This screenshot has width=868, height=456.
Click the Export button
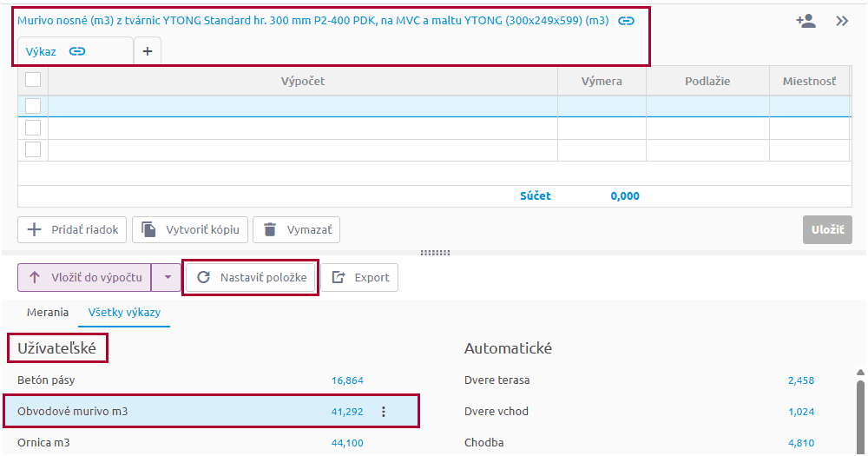(360, 278)
